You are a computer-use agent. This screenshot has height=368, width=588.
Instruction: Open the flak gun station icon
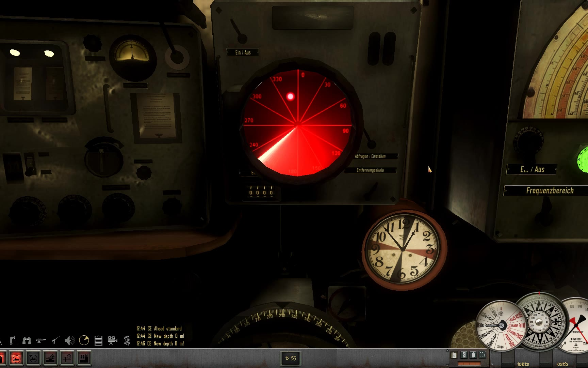pos(55,340)
